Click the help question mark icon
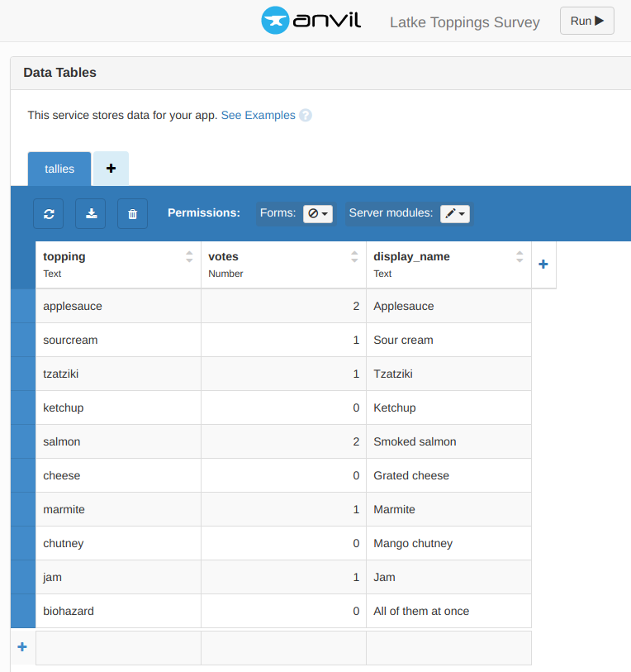631x672 pixels. click(306, 116)
